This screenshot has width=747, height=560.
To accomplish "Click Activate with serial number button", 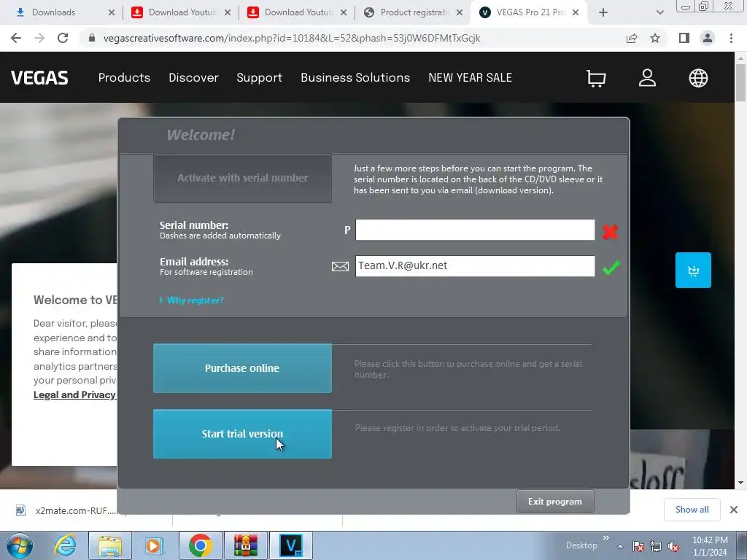I will [x=242, y=178].
